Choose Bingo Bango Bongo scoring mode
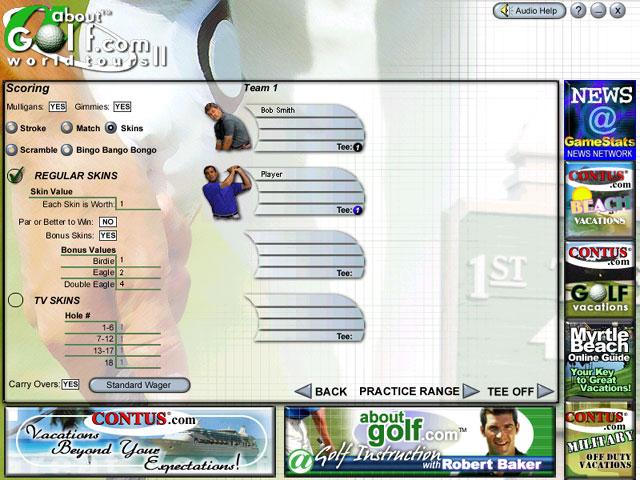Image resolution: width=640 pixels, height=480 pixels. [66, 150]
